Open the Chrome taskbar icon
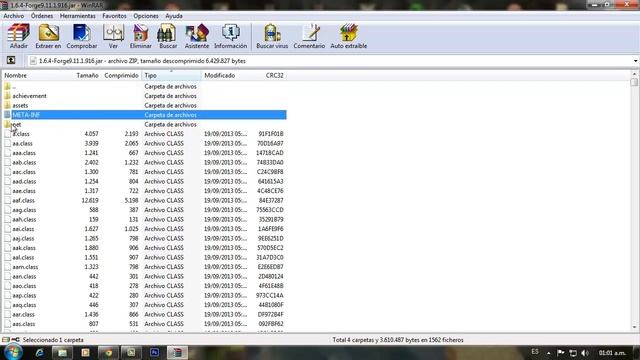The height and width of the screenshot is (360, 640). point(108,352)
